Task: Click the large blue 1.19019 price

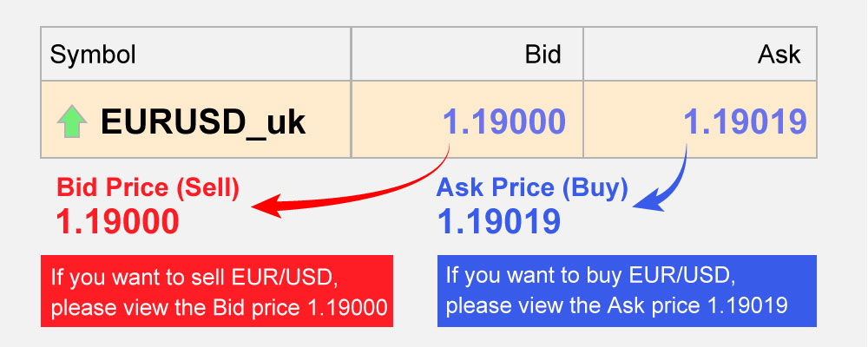Action: pyautogui.click(x=499, y=222)
